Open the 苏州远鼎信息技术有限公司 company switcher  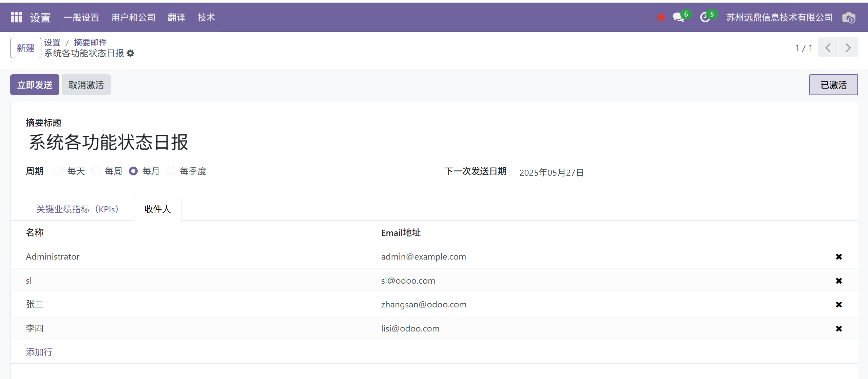point(779,17)
